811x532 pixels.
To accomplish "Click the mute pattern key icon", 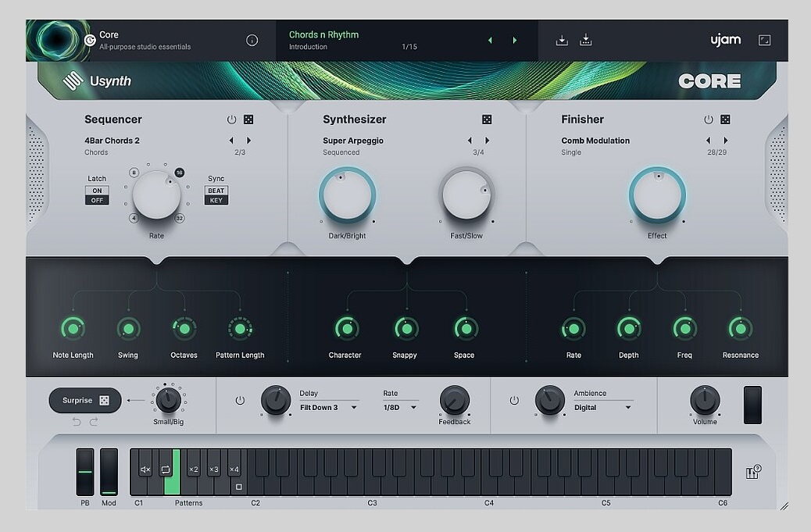I will [145, 470].
